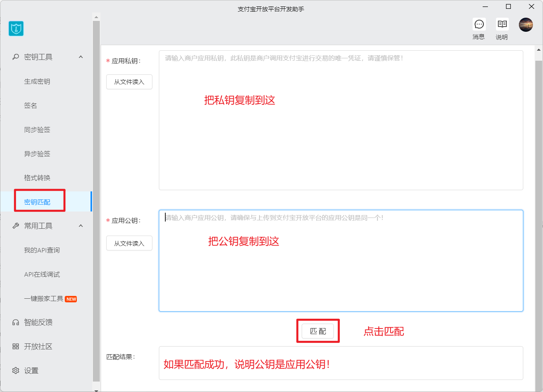
Task: Click the 匹配结果 label
Action: point(121,357)
